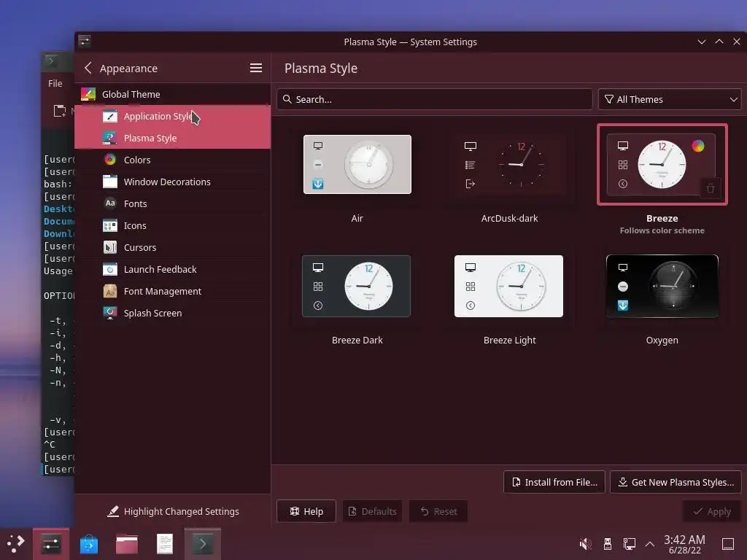747x560 pixels.
Task: Open the Discover store taskbar icon
Action: pyautogui.click(x=88, y=544)
